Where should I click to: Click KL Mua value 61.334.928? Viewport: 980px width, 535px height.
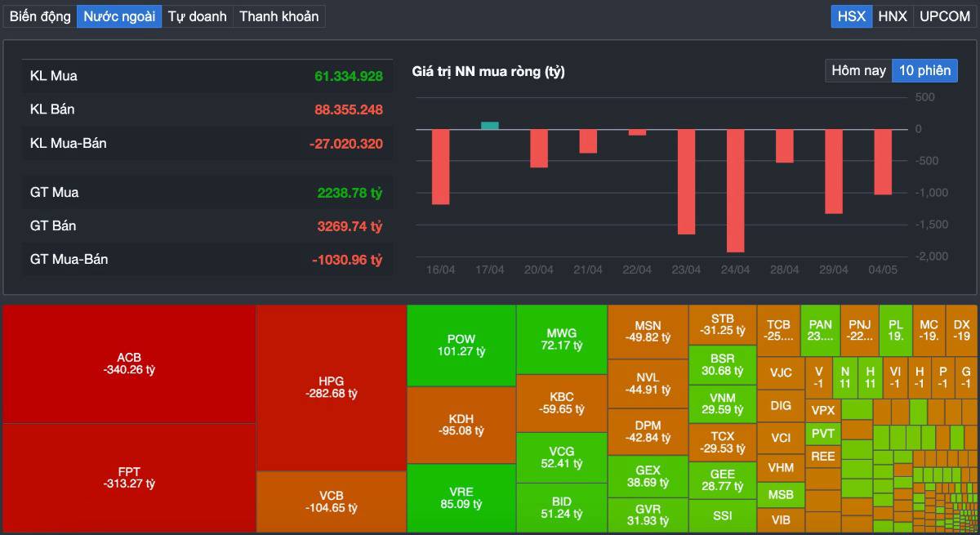coord(349,76)
